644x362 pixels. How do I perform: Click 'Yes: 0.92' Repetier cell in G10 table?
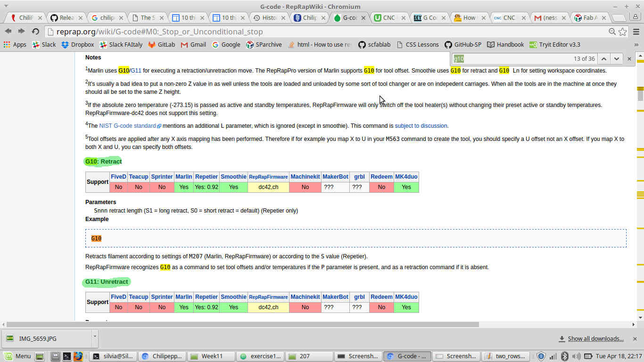[206, 187]
